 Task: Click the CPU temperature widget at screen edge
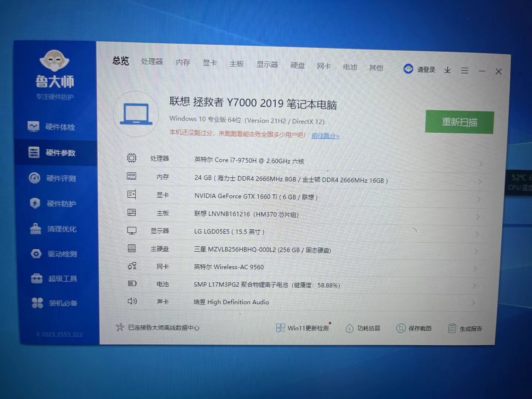pyautogui.click(x=519, y=183)
